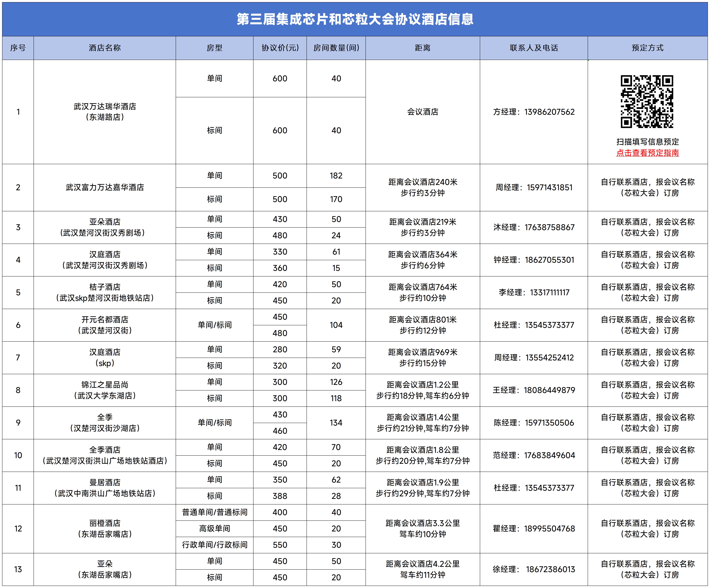Select contact 徐经理:18672386013
Screen dimensions: 710x588
pos(534,569)
